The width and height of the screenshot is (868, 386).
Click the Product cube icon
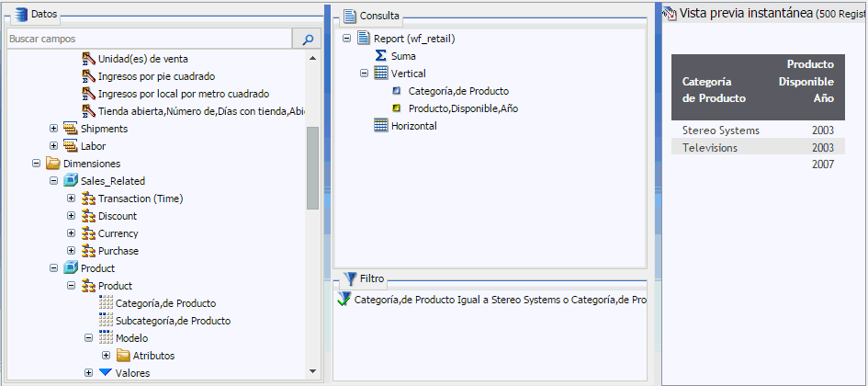click(x=71, y=268)
